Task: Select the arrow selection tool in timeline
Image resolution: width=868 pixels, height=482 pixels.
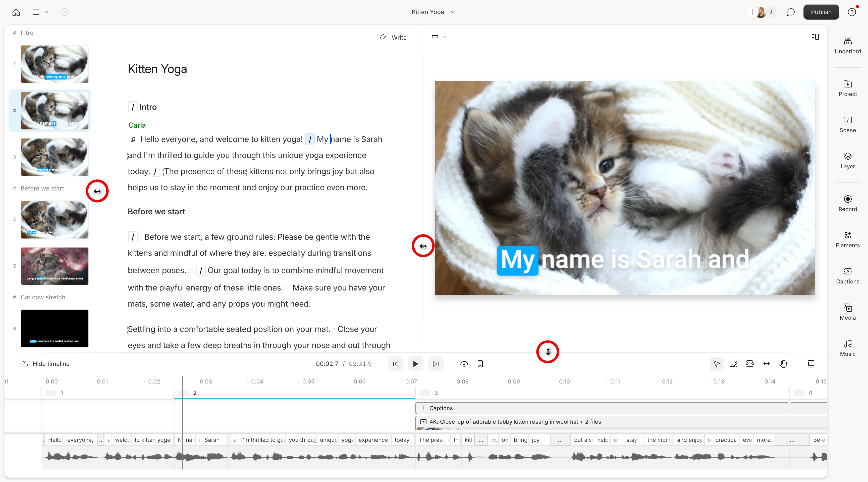Action: pos(716,364)
